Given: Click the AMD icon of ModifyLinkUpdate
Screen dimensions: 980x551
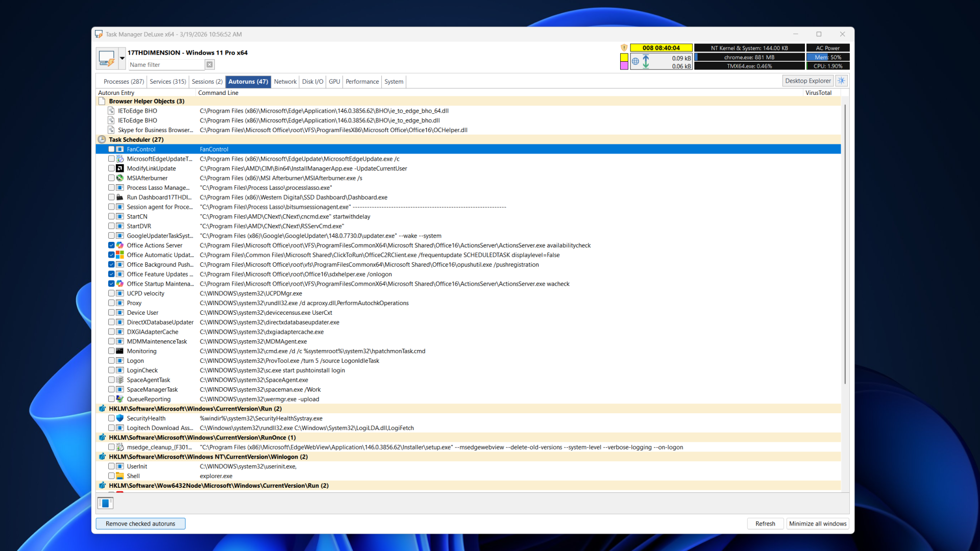Looking at the screenshot, I should (x=120, y=168).
